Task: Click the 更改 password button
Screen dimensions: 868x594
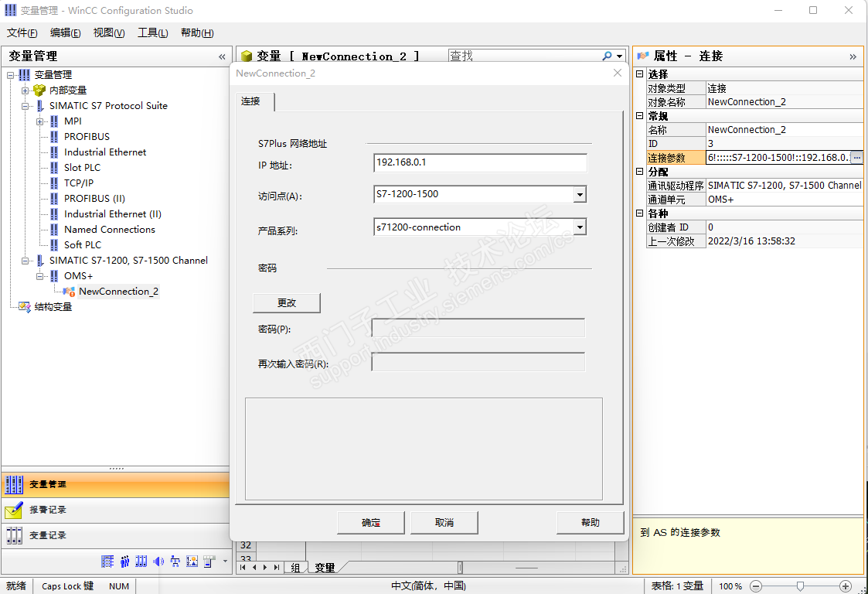Action: 287,303
